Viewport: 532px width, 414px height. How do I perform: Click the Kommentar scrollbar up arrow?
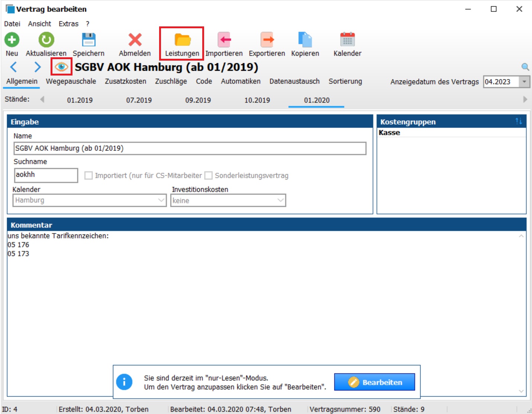point(521,236)
